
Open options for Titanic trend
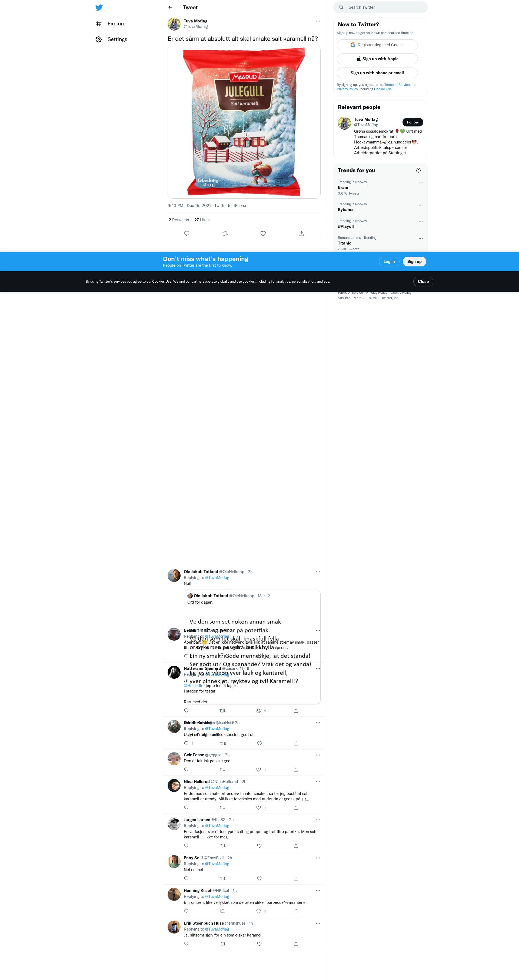click(420, 239)
